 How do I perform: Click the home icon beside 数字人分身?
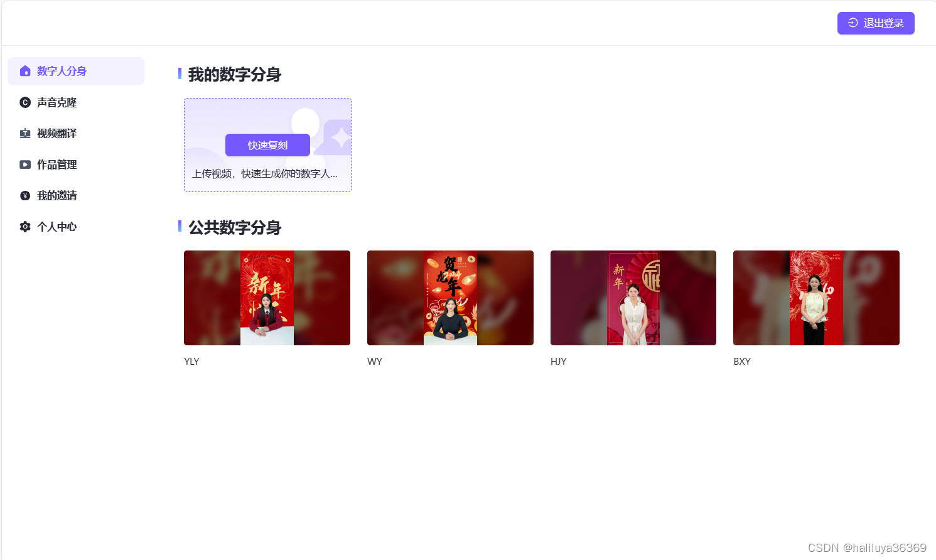click(25, 71)
